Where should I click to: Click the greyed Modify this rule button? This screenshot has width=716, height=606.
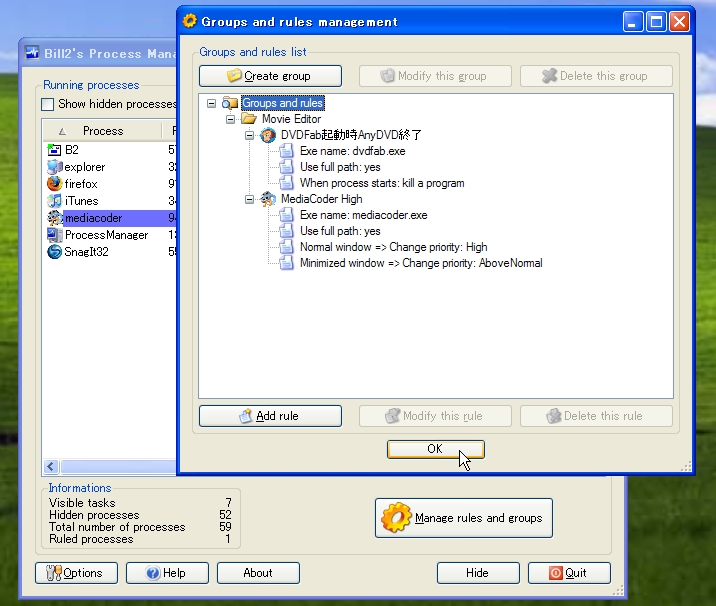435,416
